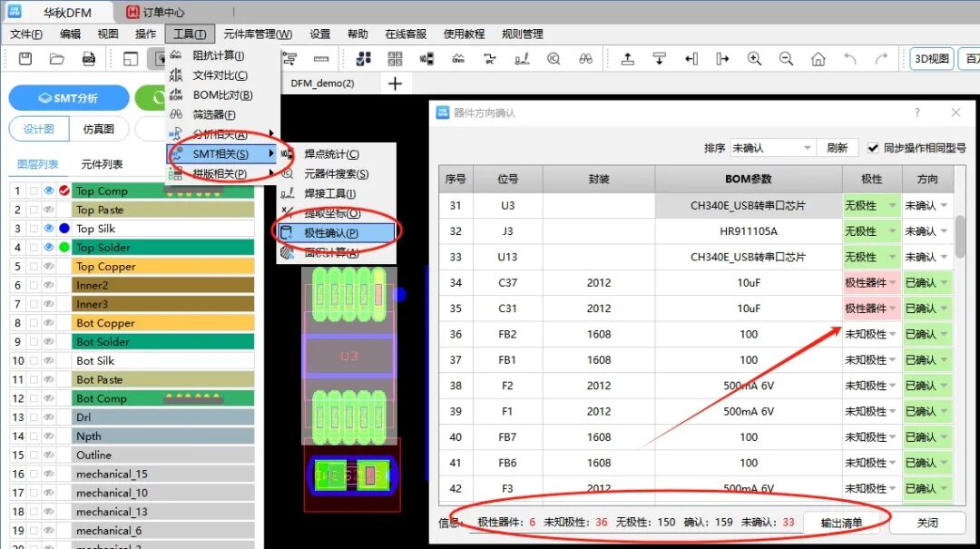Click the home view toolbar icon

click(x=818, y=59)
